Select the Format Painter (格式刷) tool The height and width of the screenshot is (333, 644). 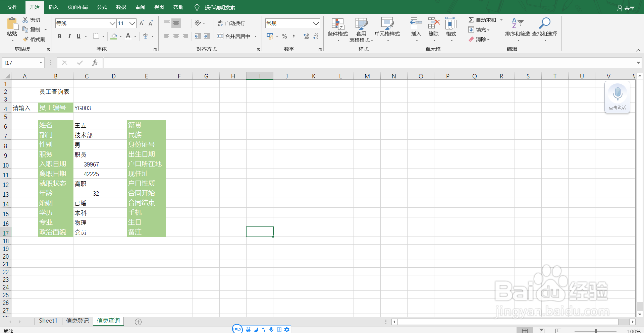click(x=34, y=39)
